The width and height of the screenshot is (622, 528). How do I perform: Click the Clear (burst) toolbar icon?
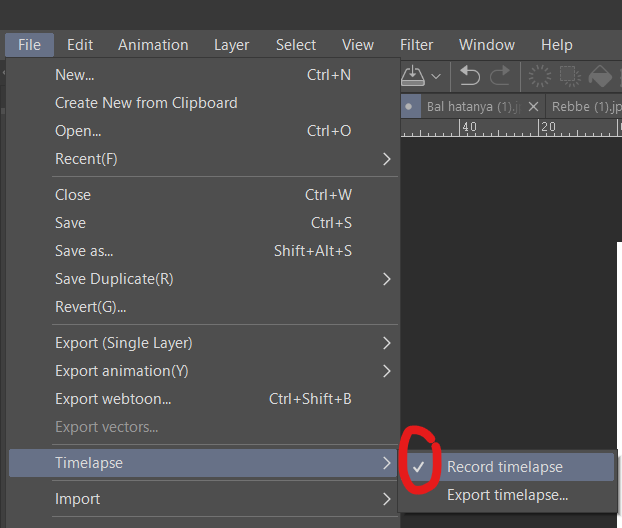[539, 75]
